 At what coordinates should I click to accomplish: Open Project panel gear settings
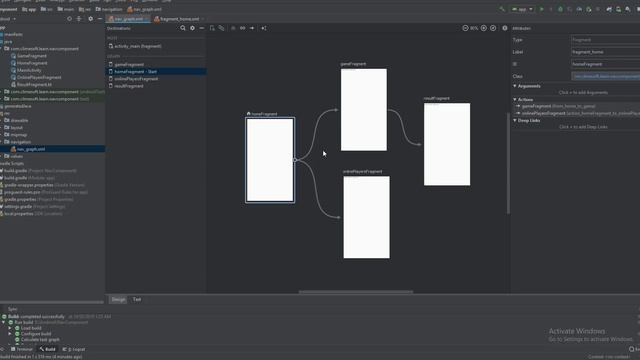click(91, 19)
